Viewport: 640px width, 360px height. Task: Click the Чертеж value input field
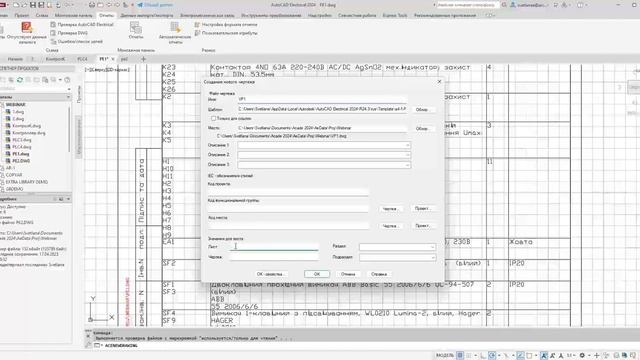click(x=274, y=257)
